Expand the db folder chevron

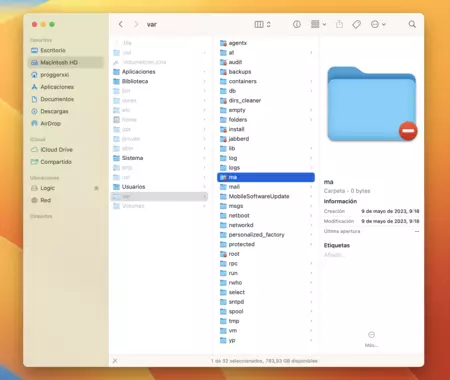tap(311, 91)
